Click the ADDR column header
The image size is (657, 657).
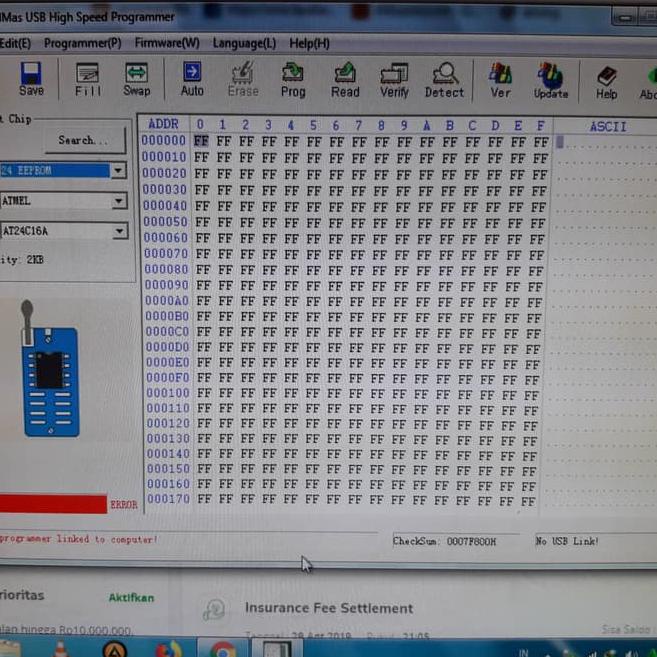click(x=163, y=124)
